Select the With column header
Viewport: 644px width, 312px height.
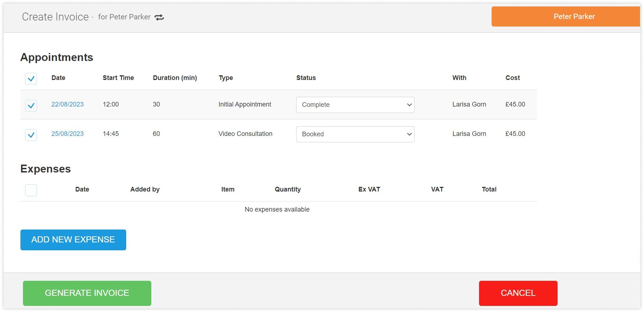click(459, 78)
